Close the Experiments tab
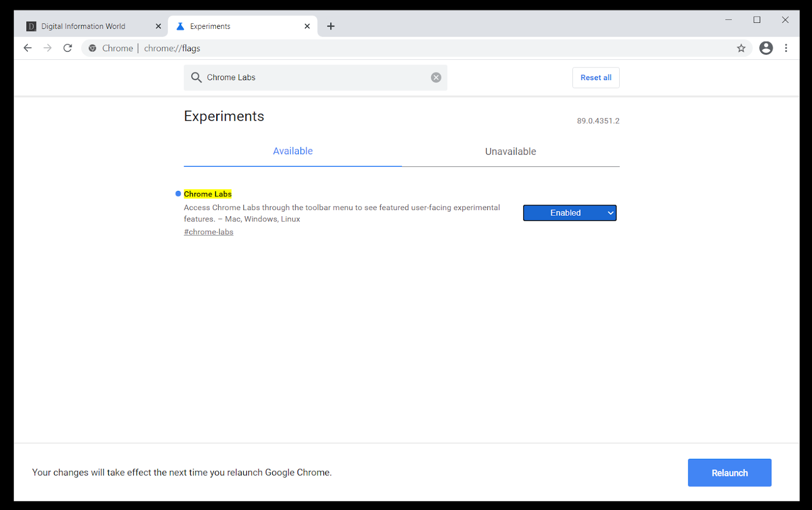 [x=307, y=26]
